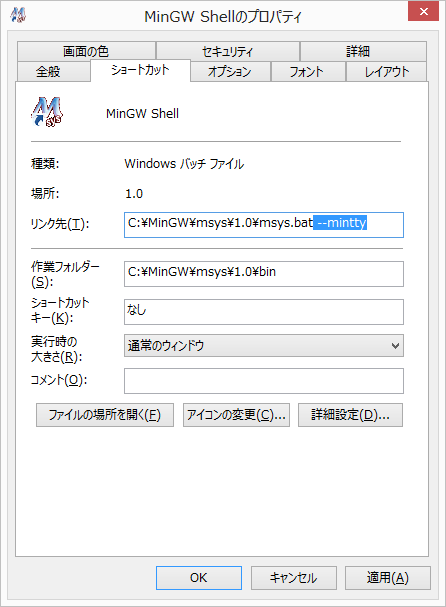Confirm with the OK button
Viewport: 446px width, 607px height.
(x=199, y=578)
